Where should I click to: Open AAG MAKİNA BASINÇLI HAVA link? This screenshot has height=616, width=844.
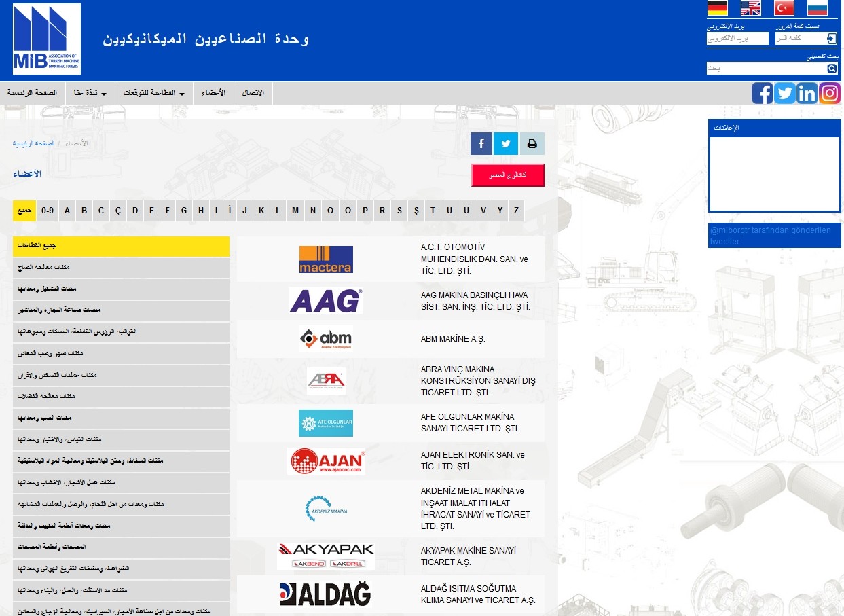tap(475, 301)
